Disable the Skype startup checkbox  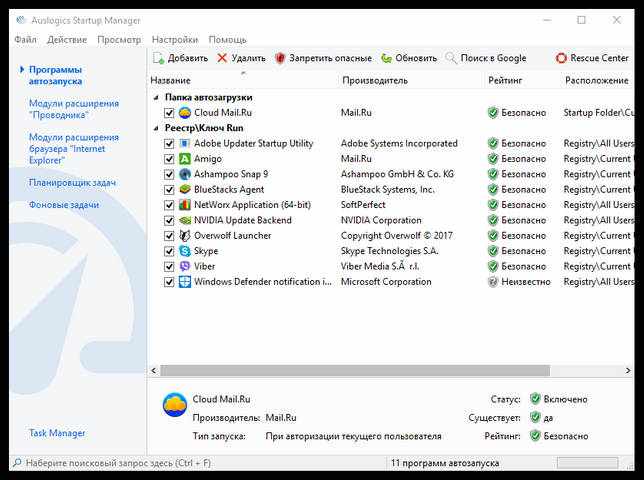pyautogui.click(x=169, y=251)
